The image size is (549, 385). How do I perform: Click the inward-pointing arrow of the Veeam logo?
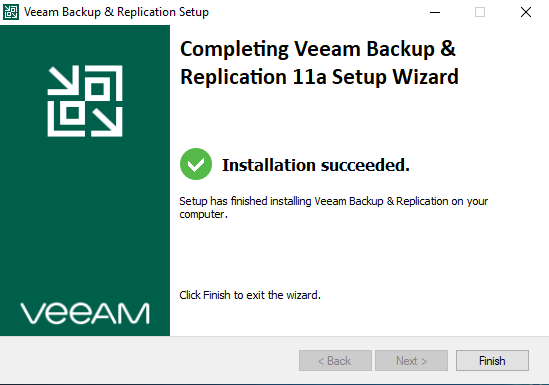[x=65, y=81]
